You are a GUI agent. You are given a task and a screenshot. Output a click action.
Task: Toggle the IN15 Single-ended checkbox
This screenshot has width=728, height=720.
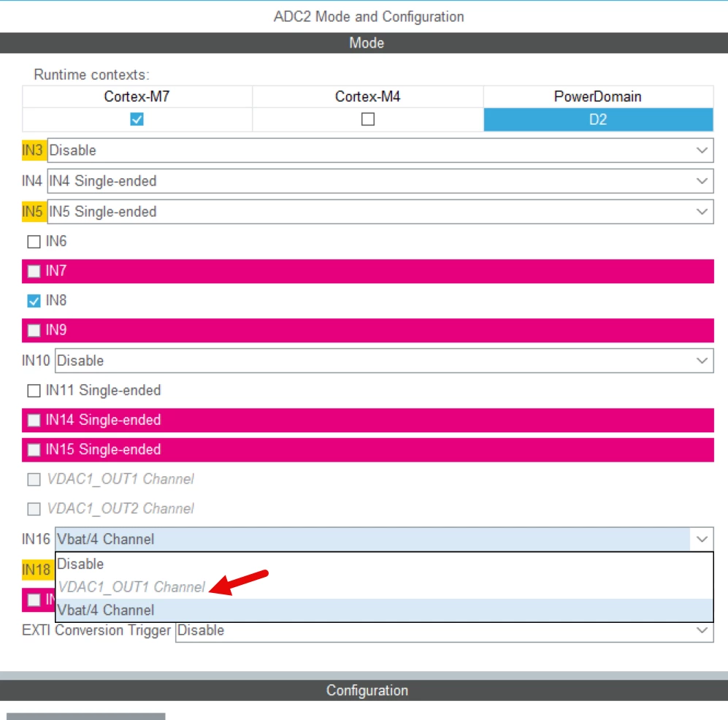tap(34, 450)
